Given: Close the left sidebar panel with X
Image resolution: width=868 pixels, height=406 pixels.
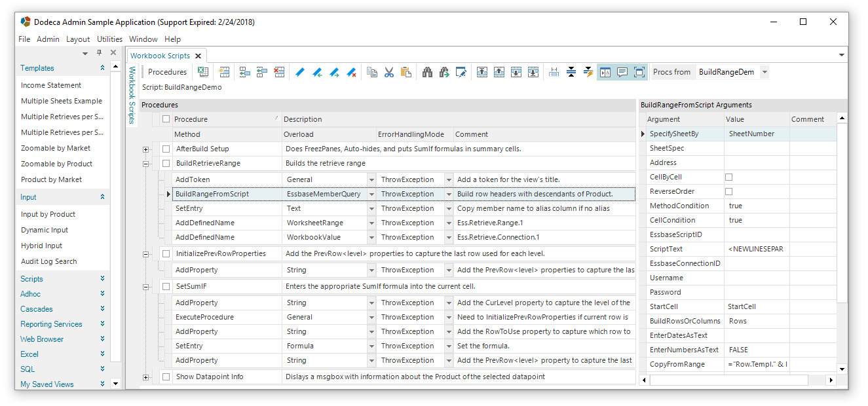Looking at the screenshot, I should (113, 53).
